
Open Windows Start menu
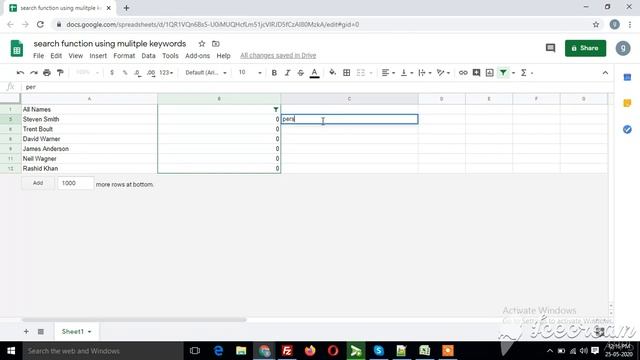[11, 351]
